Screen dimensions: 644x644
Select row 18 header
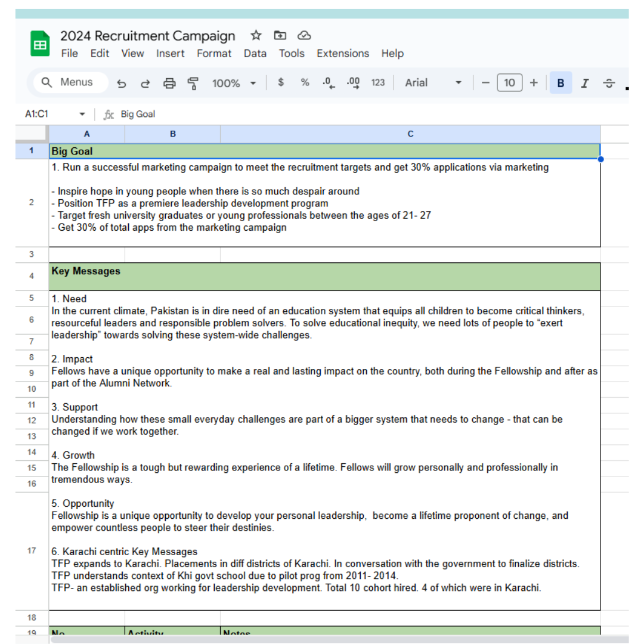pyautogui.click(x=32, y=618)
